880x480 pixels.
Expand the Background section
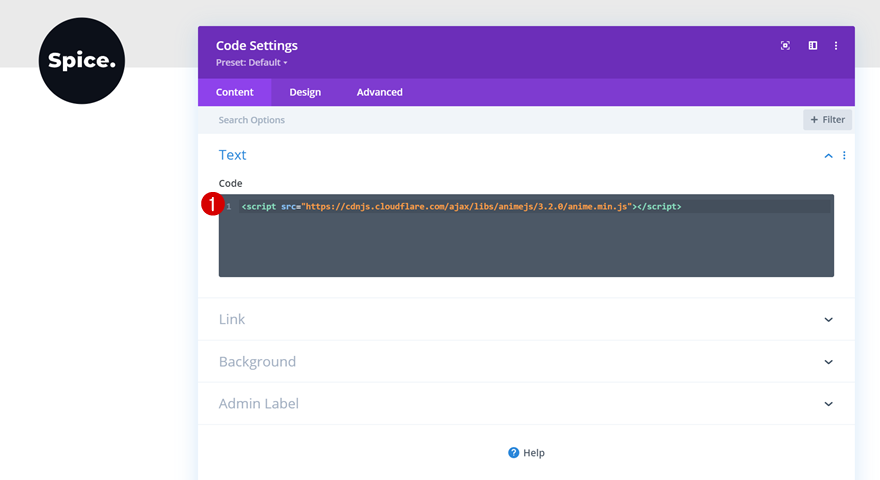828,362
